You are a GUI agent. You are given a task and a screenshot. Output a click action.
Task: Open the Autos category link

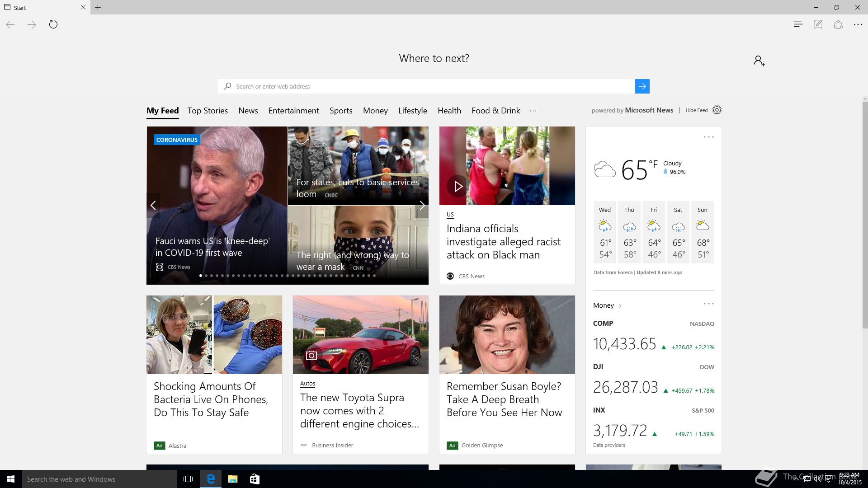(x=307, y=384)
